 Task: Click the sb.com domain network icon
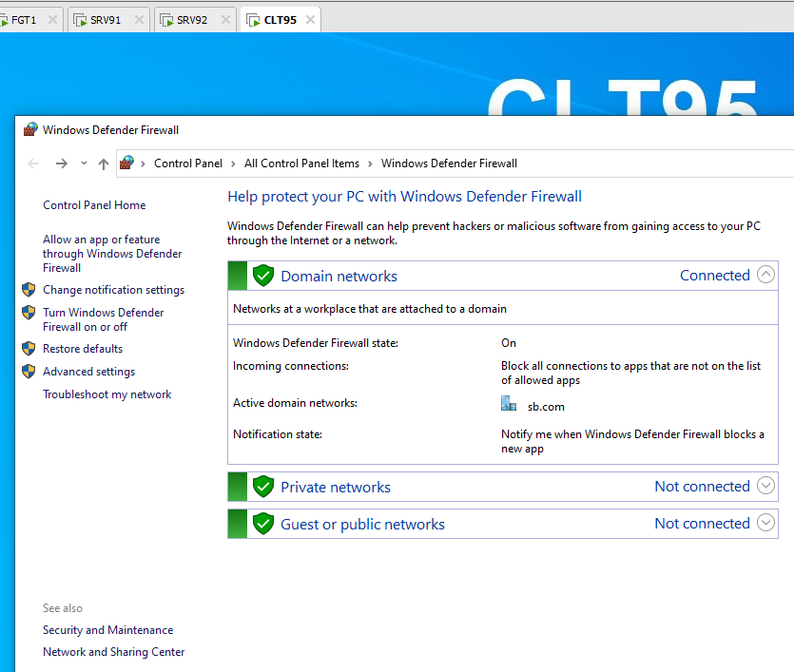click(509, 404)
